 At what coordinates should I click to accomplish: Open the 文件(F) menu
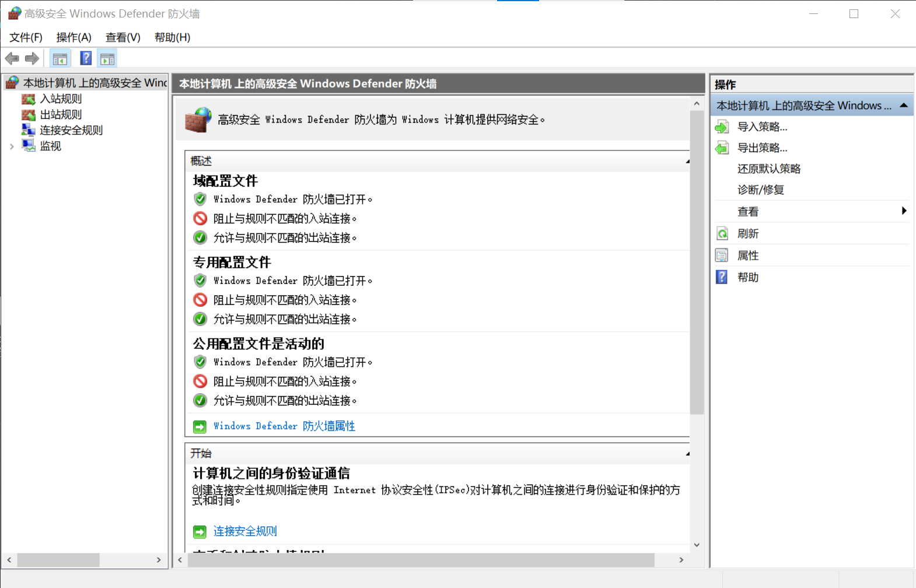click(x=26, y=37)
